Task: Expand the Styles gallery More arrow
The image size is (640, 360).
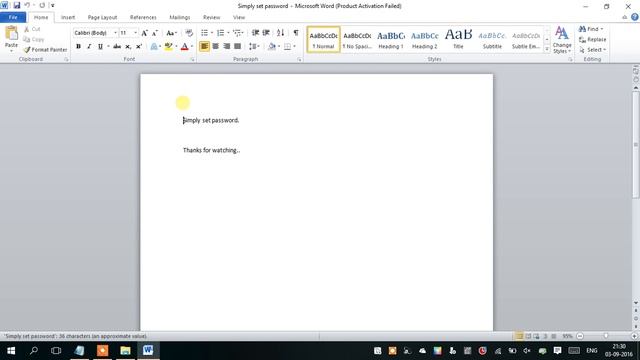Action: pos(547,49)
